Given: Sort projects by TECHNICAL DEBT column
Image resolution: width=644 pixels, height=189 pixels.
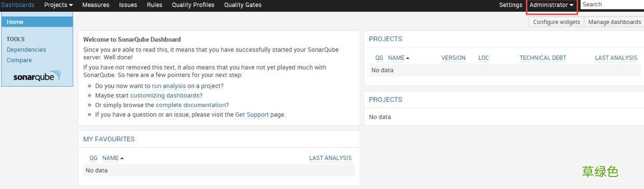Looking at the screenshot, I should (x=543, y=58).
